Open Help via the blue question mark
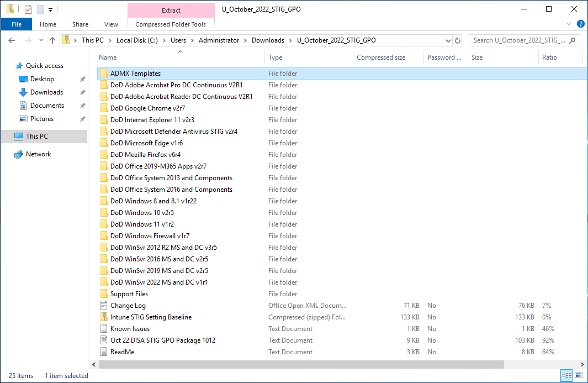Image resolution: width=588 pixels, height=383 pixels. 580,24
